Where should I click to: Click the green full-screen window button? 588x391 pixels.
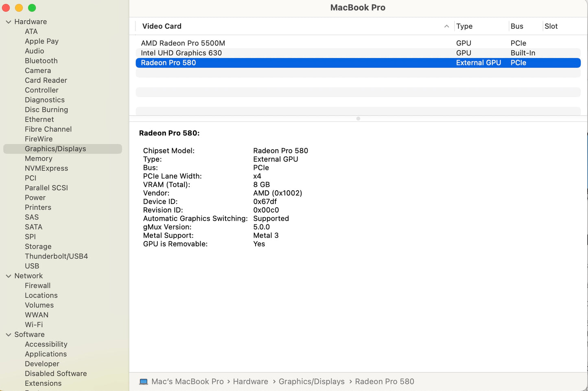(x=32, y=8)
